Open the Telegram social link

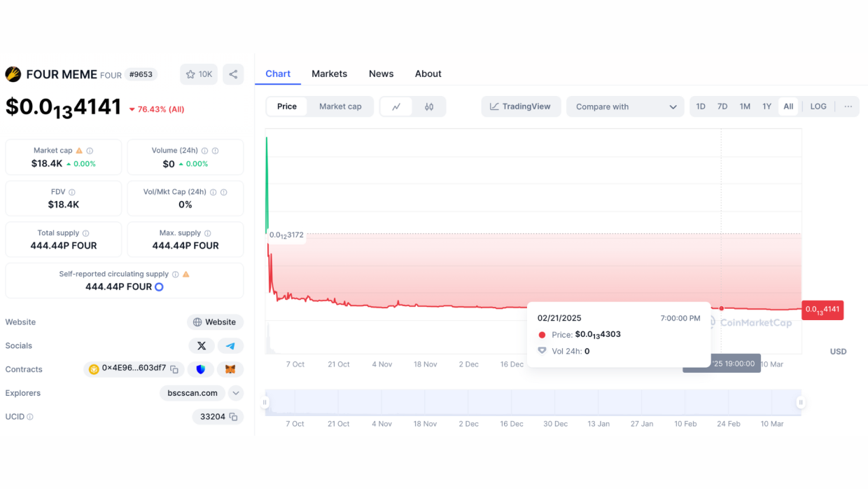click(x=230, y=345)
